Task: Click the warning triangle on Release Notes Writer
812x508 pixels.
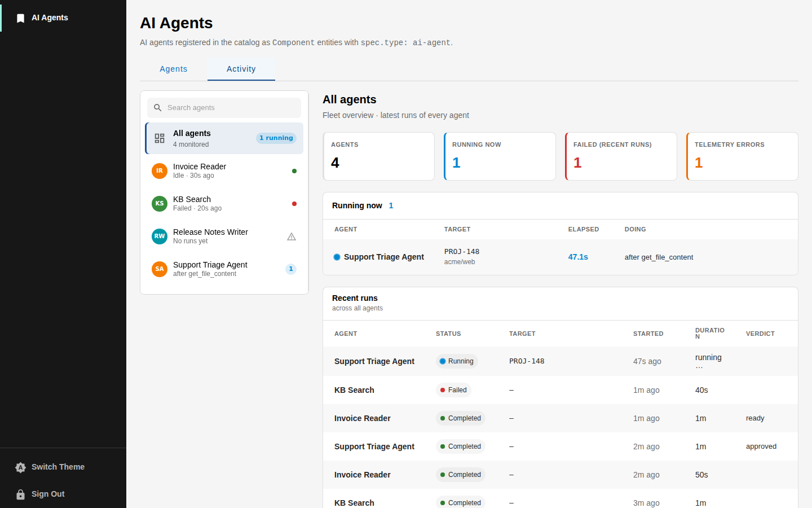Action: [x=292, y=237]
